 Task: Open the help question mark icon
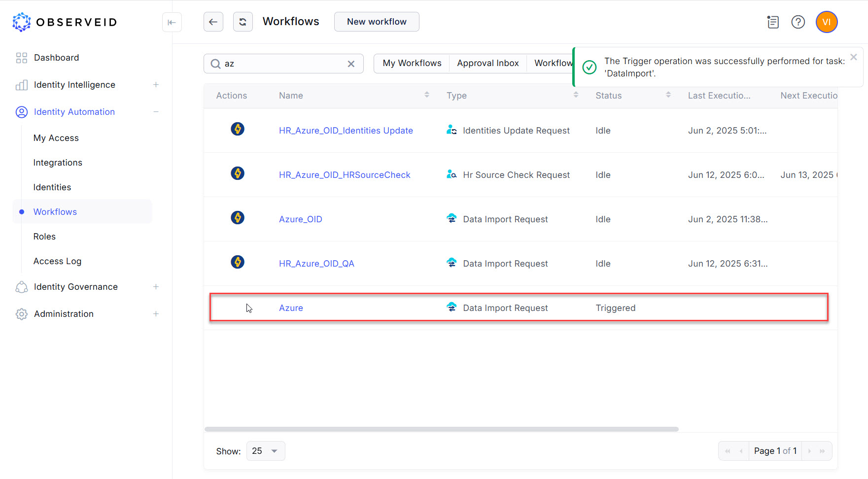pos(798,22)
